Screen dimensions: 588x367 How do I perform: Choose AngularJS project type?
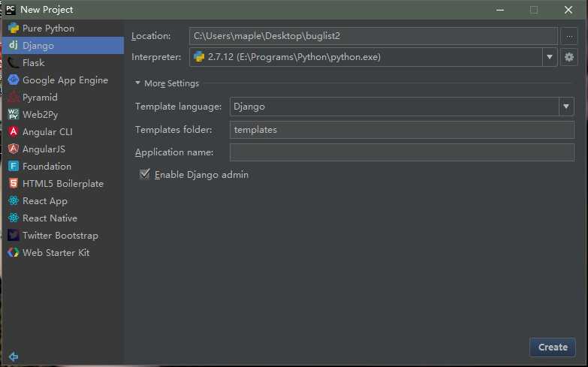63,149
